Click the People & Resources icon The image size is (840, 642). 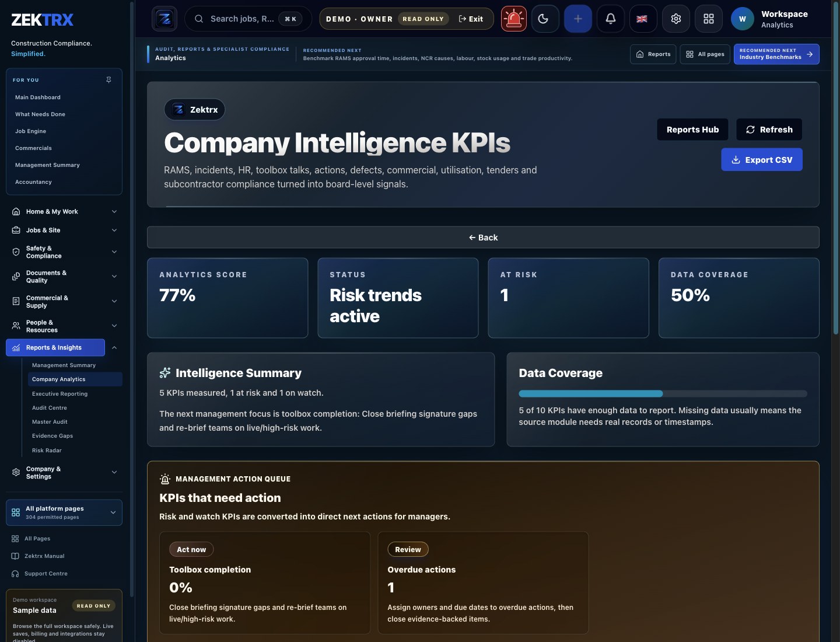point(16,326)
